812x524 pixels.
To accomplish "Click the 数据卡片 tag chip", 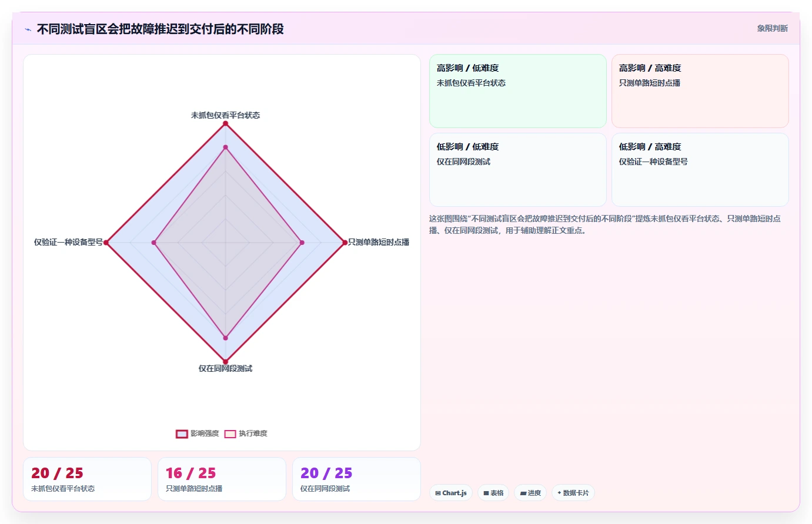I will coord(573,493).
